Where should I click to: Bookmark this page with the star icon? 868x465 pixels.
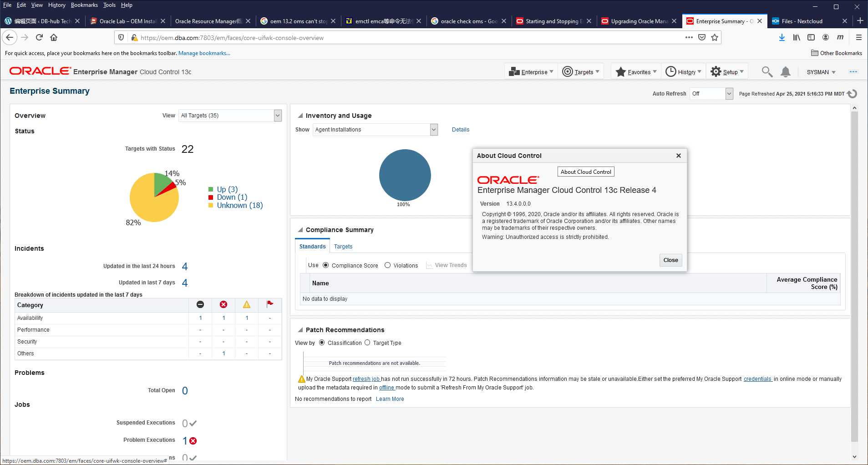coord(715,37)
